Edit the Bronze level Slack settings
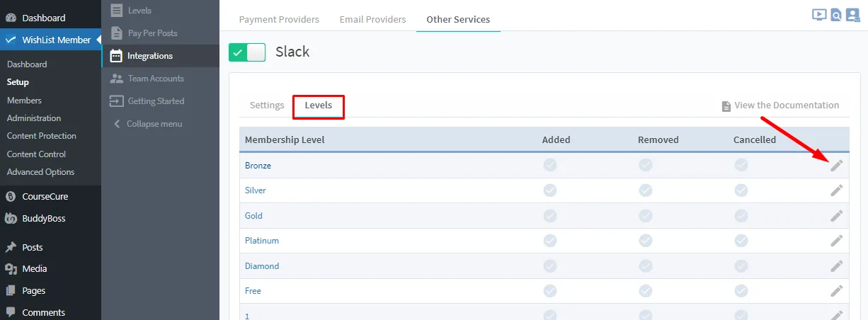868x320 pixels. (837, 165)
